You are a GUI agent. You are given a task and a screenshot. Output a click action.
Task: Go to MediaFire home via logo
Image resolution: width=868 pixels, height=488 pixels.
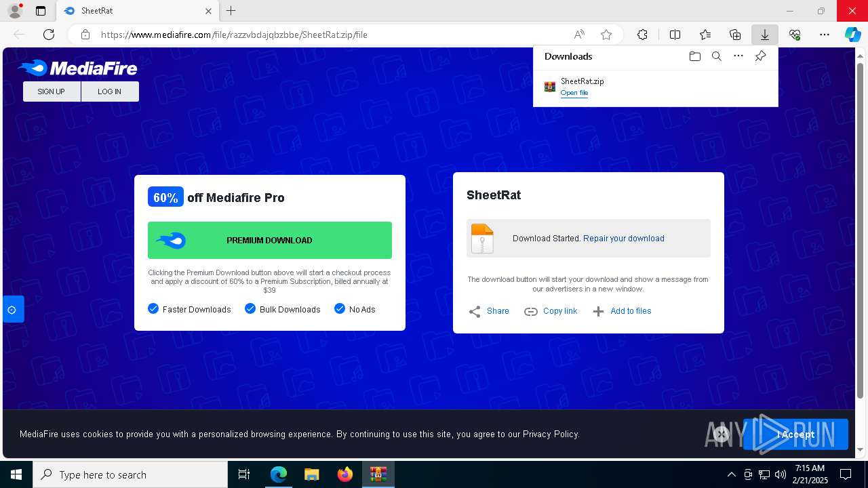tap(77, 68)
